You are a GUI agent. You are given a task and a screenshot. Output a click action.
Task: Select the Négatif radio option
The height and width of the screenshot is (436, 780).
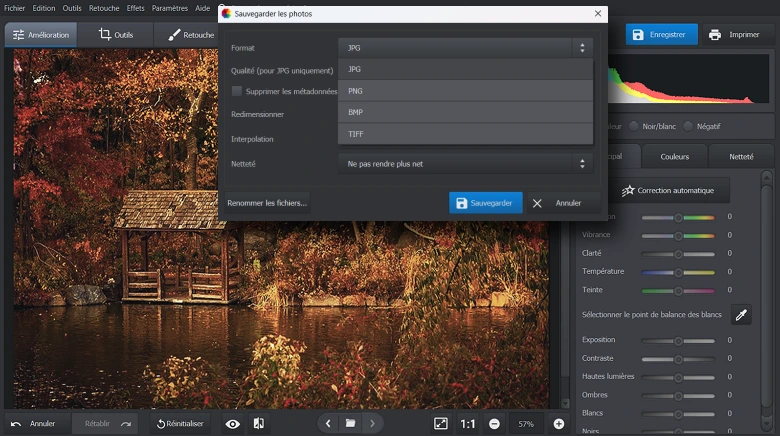pyautogui.click(x=688, y=126)
